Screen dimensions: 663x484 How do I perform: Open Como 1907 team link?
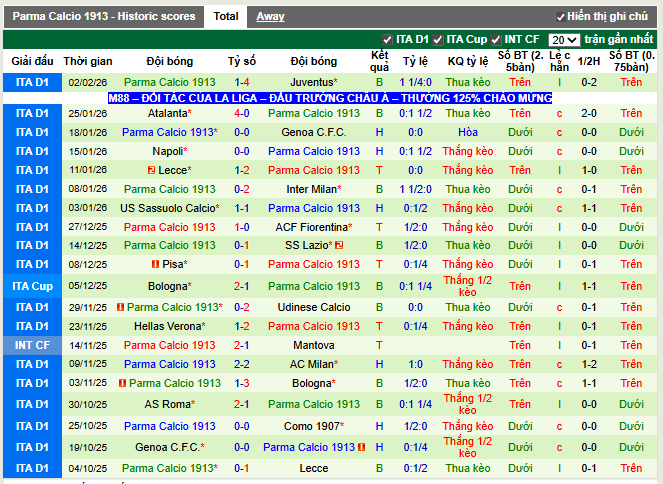(312, 426)
